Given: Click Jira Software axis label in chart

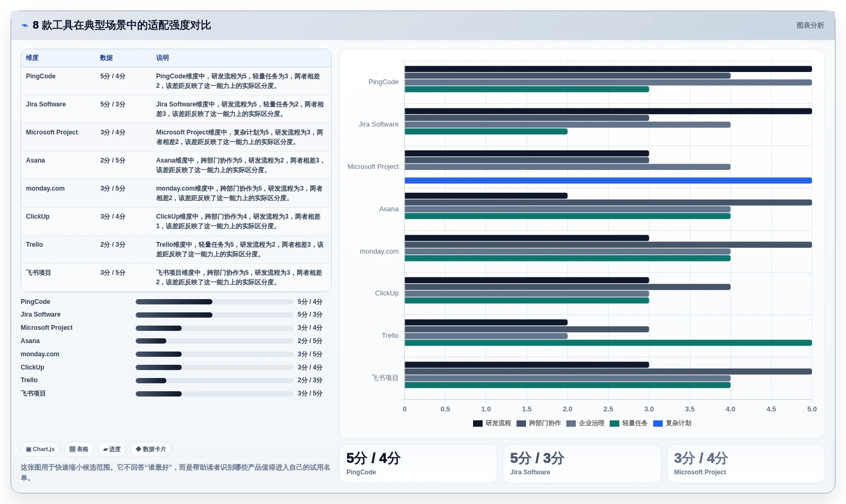Looking at the screenshot, I should point(378,124).
